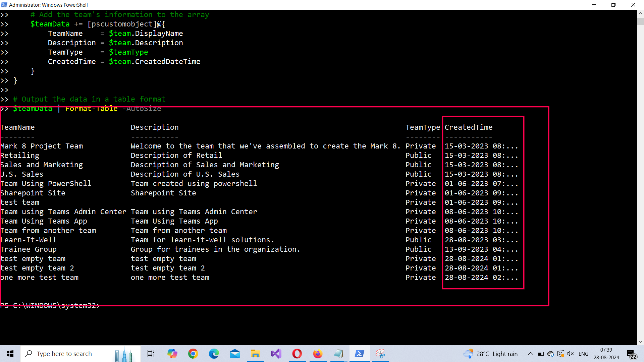Open Microsoft Copilot
The height and width of the screenshot is (362, 644).
point(172,354)
